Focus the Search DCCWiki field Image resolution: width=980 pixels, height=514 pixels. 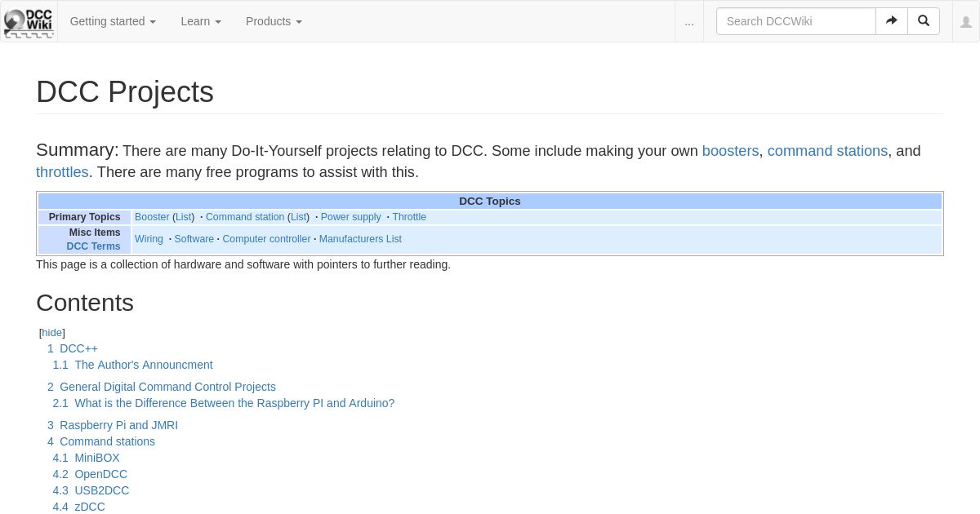795,21
